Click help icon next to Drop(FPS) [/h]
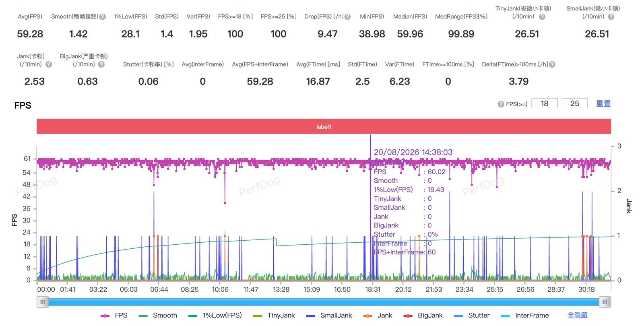Screen dimensions: 644x326 (348, 17)
